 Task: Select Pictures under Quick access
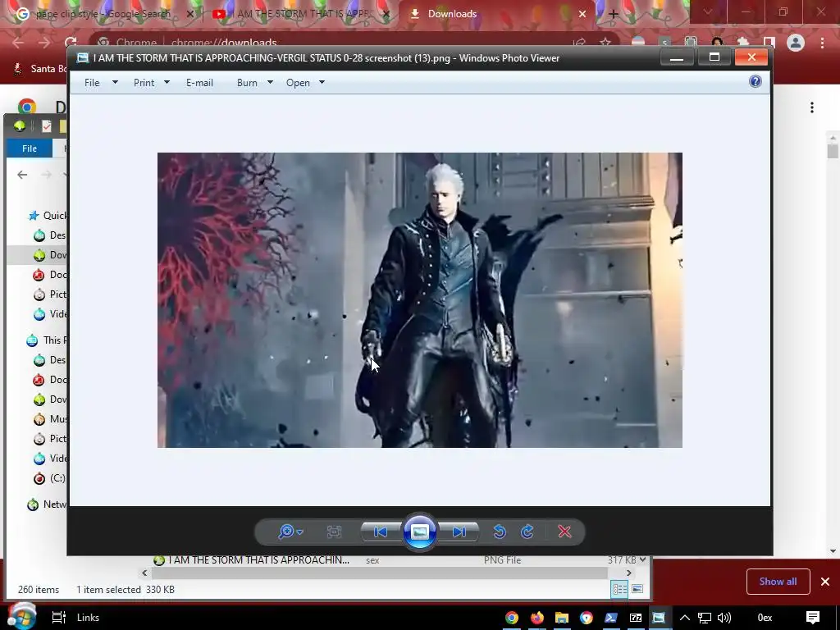(50, 294)
